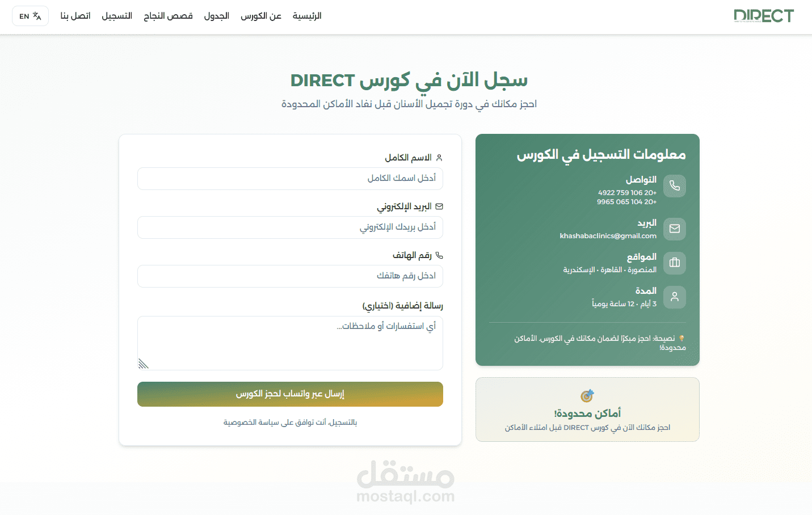Click the أماكن محدودة! heading

pyautogui.click(x=587, y=413)
